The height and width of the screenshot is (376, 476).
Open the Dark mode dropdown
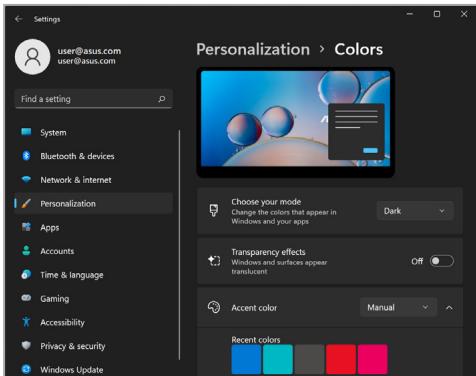click(x=415, y=211)
